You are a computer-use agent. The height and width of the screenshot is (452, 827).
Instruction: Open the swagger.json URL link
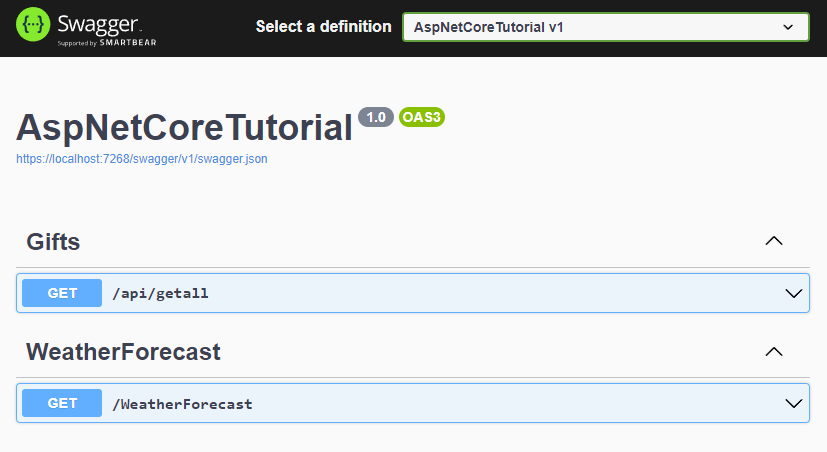coord(141,158)
